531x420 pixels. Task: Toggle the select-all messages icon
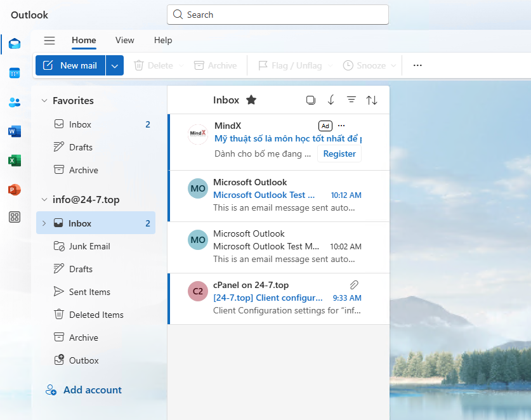pyautogui.click(x=310, y=100)
